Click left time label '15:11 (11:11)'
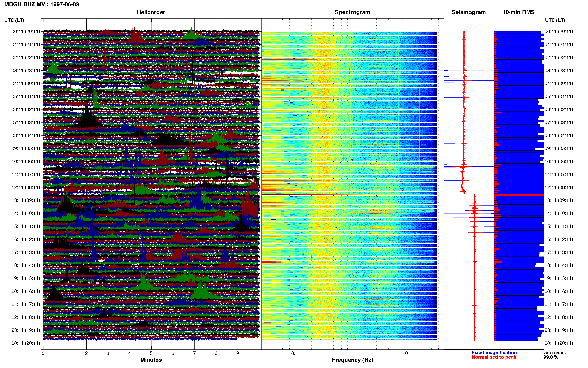 (26, 226)
